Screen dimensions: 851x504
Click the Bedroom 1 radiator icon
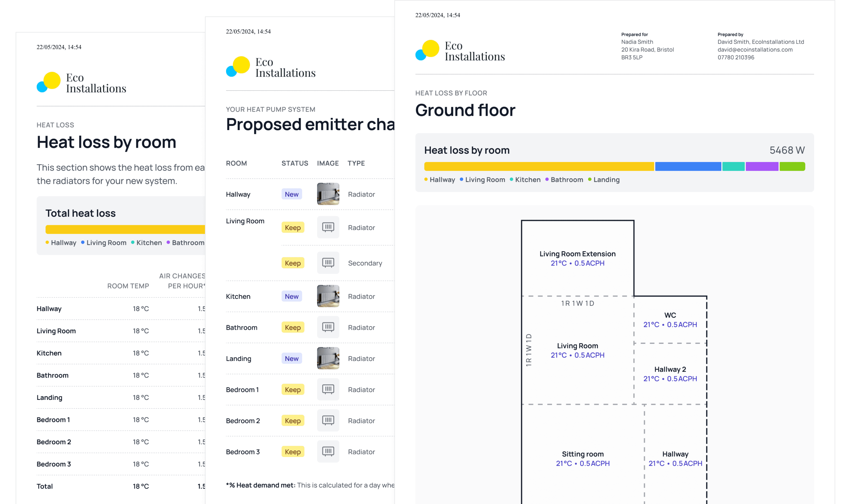[x=328, y=389]
